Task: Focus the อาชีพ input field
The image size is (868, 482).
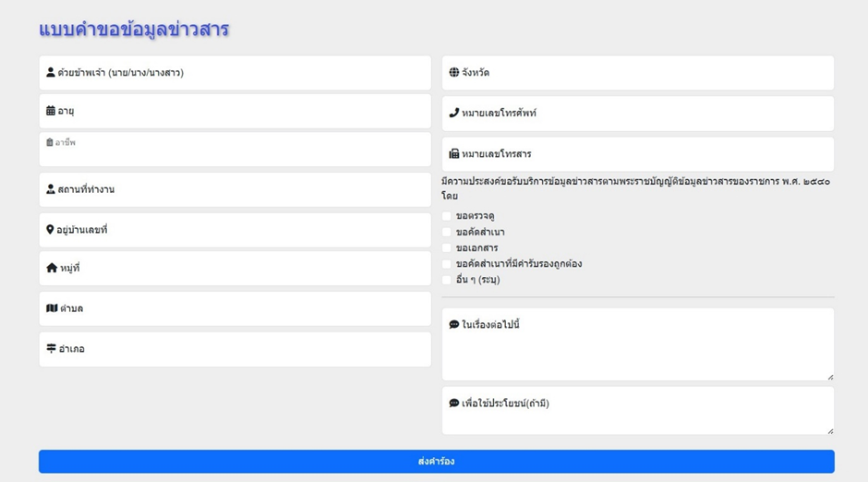Action: coord(235,153)
